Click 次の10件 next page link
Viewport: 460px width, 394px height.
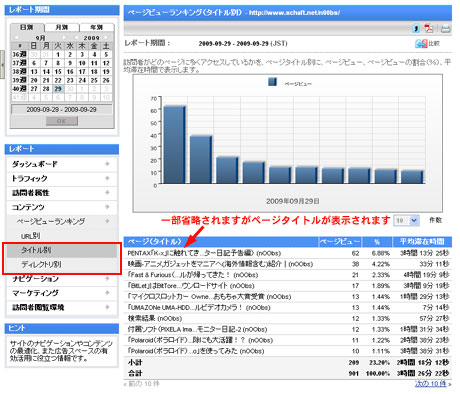tap(430, 384)
